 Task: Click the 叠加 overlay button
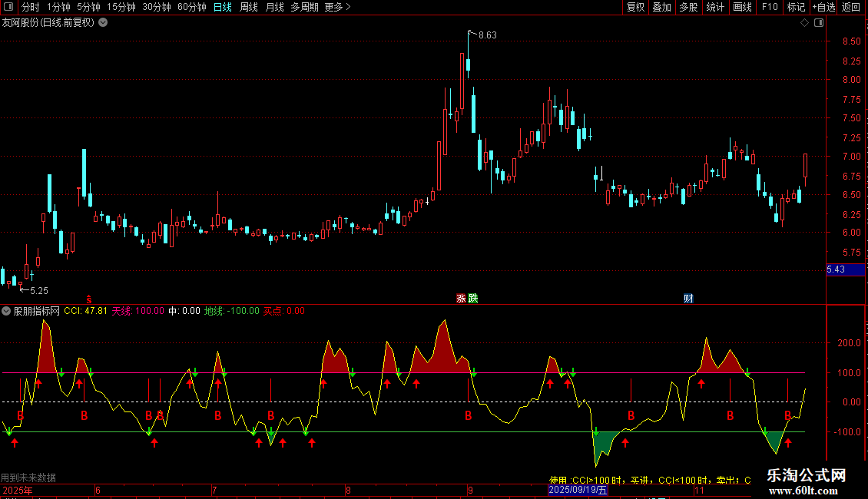point(662,7)
